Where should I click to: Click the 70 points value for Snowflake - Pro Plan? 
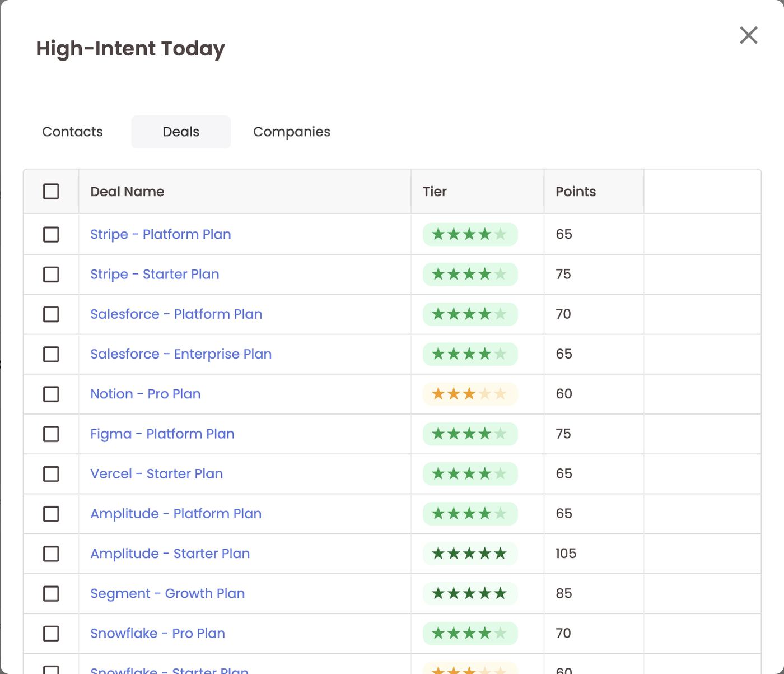[x=563, y=633]
